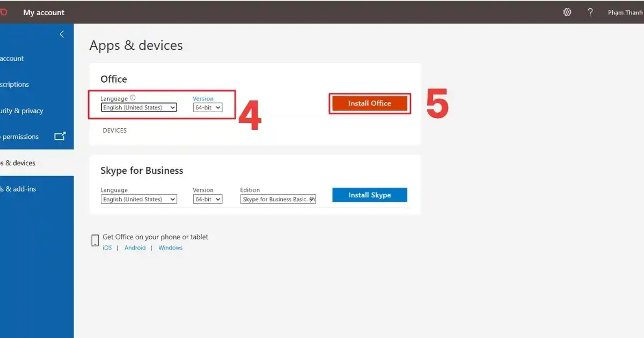Click the Install Skype button
The height and width of the screenshot is (338, 644).
[x=370, y=195]
